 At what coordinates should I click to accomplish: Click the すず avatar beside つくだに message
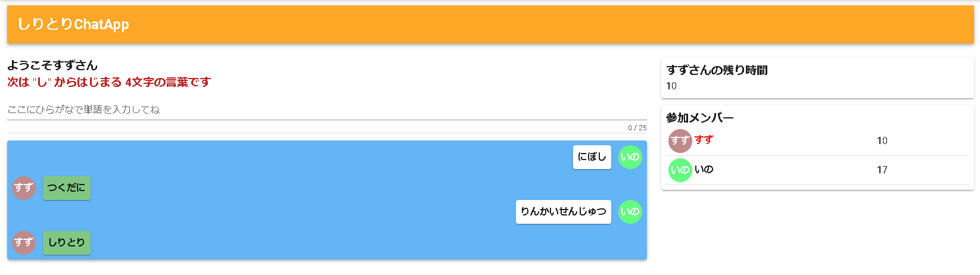coord(24,188)
